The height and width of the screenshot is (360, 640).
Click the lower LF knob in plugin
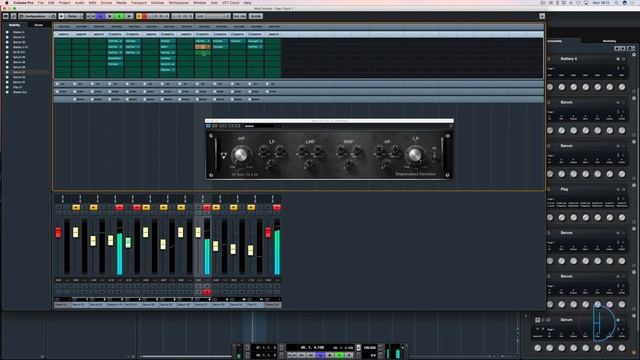(x=271, y=164)
